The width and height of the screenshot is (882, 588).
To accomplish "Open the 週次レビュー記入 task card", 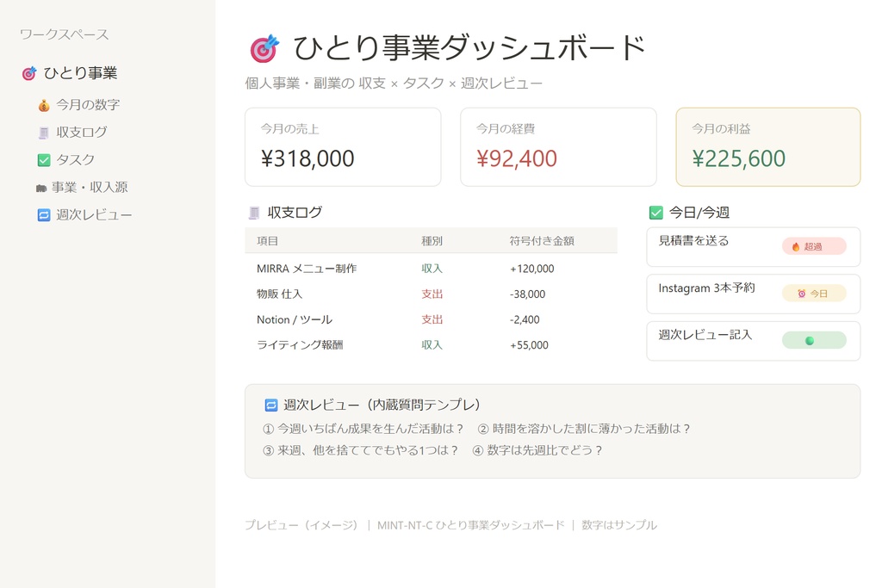I will pos(754,341).
